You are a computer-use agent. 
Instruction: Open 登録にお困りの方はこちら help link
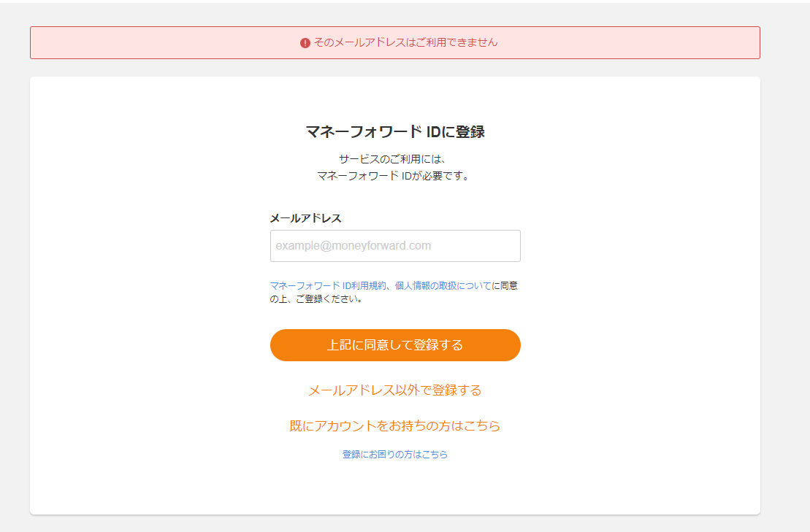[395, 454]
